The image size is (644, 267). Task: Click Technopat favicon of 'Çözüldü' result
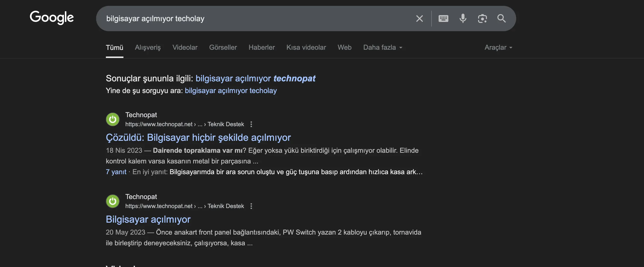113,119
